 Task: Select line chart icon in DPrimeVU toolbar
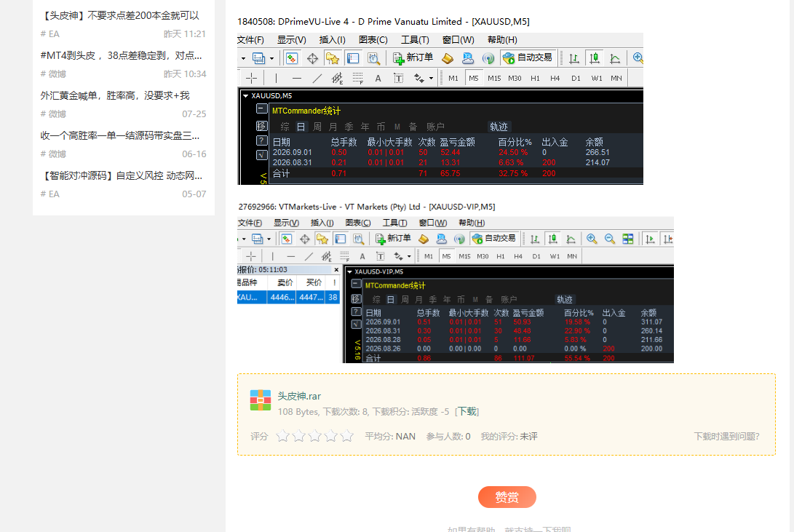615,58
